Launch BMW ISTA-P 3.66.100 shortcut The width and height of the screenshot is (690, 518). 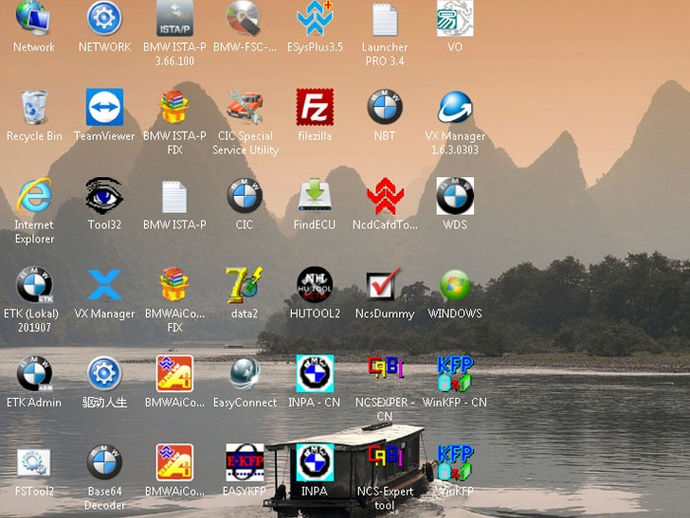174,18
